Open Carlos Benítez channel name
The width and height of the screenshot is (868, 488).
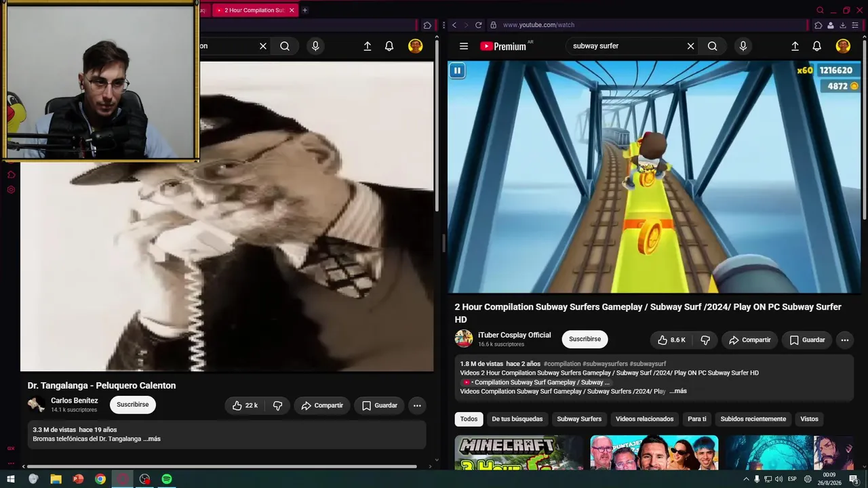[x=75, y=401]
